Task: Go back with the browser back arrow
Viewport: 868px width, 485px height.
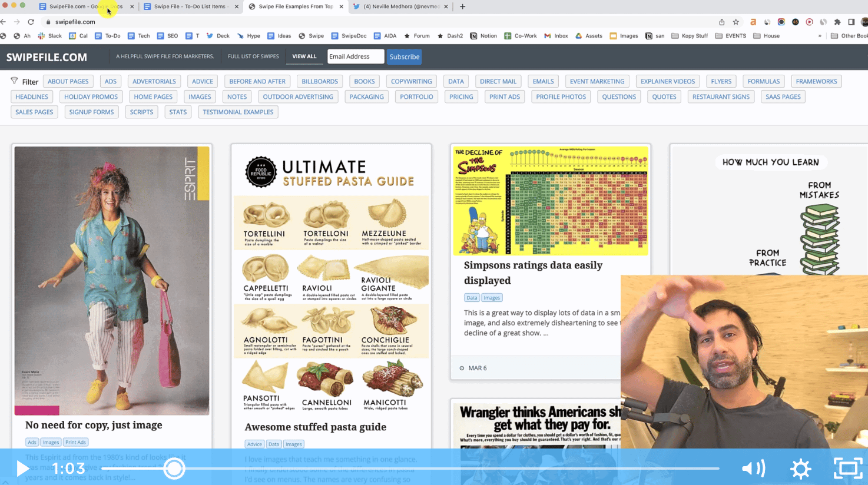Action: coord(4,22)
